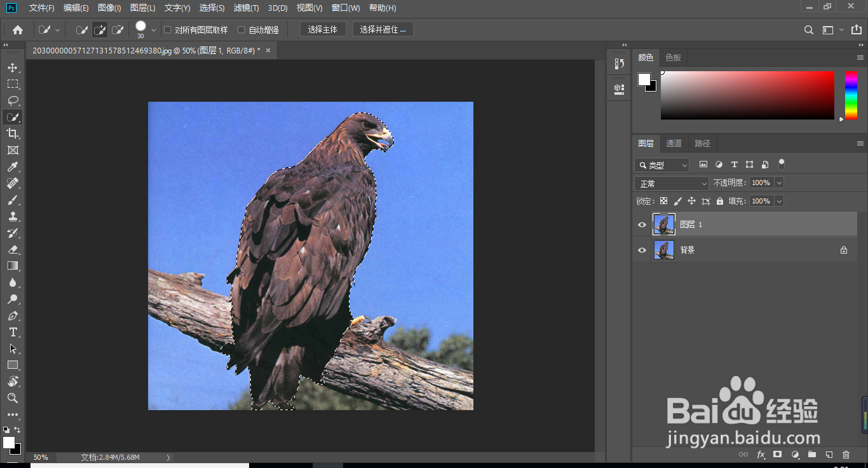Click the Share icon at top right
The width and height of the screenshot is (868, 468).
857,30
